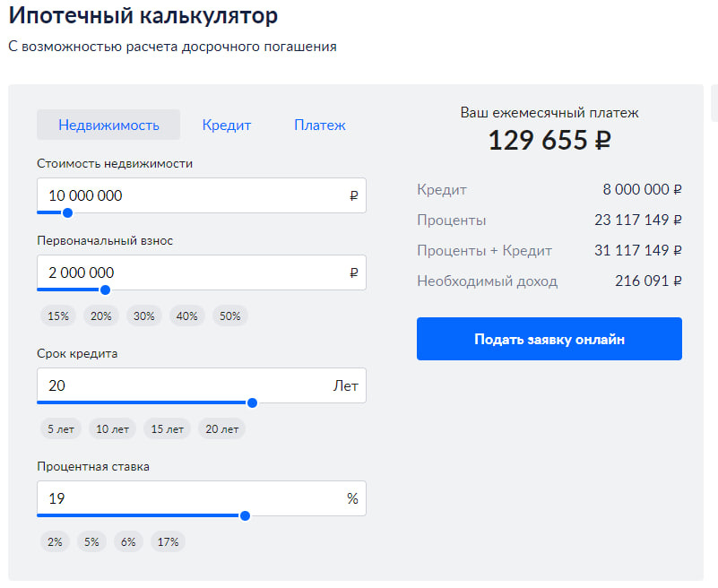
Task: Click the interest rate slider handle
Action: [x=245, y=515]
